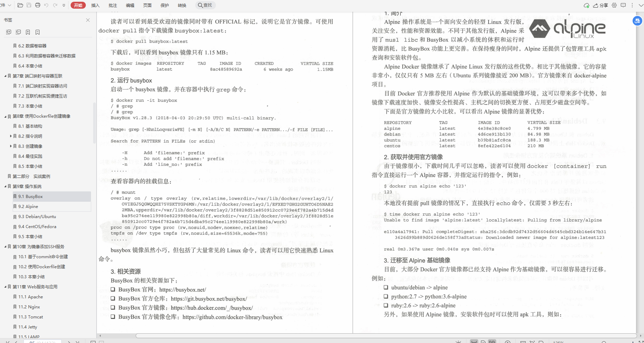This screenshot has height=343, width=644.
Task: Click the 查找 search box
Action: [205, 5]
